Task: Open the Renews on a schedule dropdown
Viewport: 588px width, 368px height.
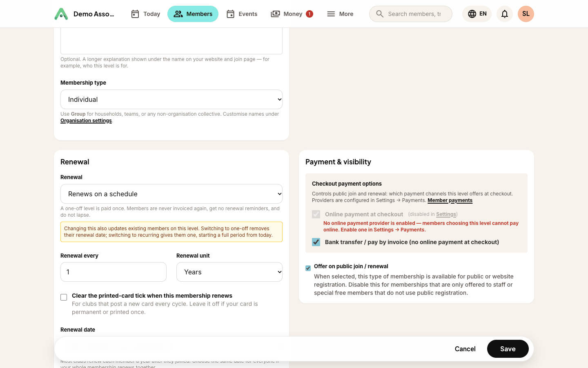Action: click(x=171, y=194)
